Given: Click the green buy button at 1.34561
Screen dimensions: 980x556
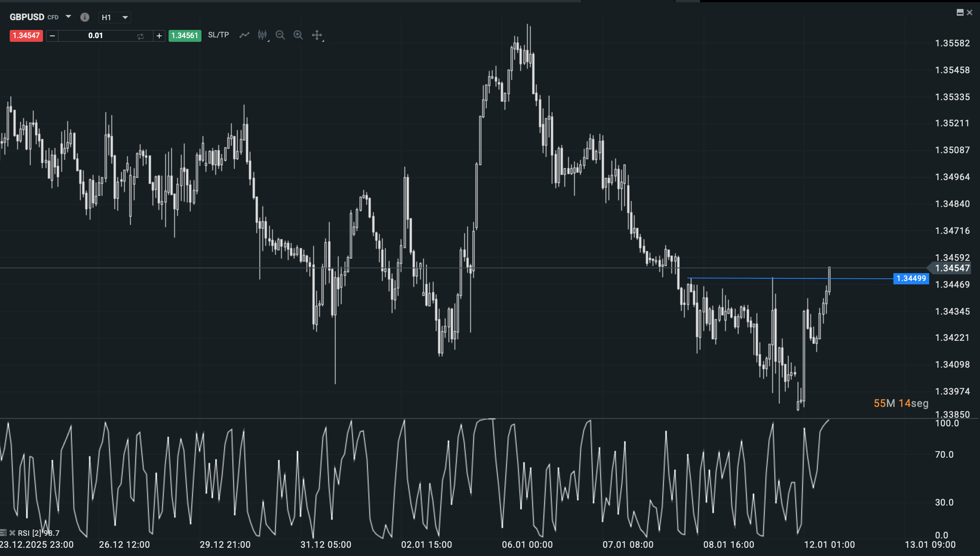Looking at the screenshot, I should pyautogui.click(x=185, y=35).
